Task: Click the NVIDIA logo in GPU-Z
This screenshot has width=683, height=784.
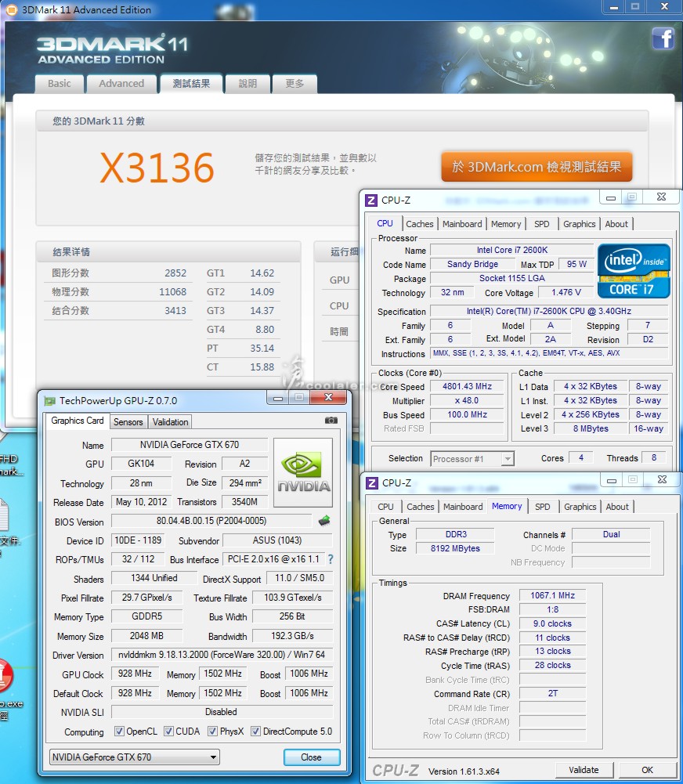Action: [x=303, y=472]
